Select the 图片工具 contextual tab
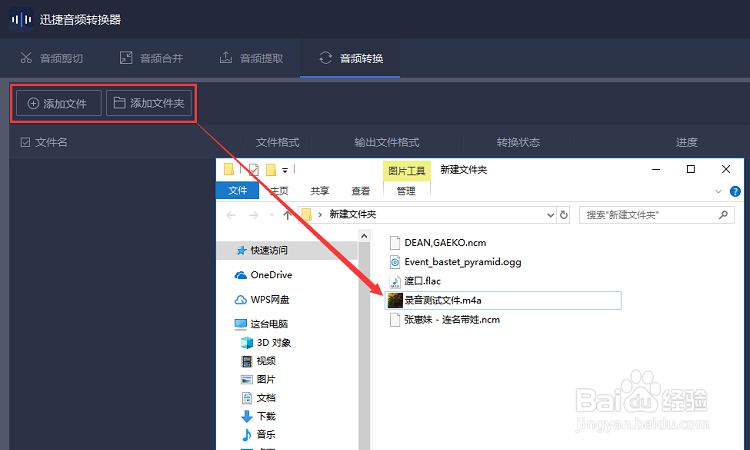This screenshot has height=450, width=750. coord(407,171)
